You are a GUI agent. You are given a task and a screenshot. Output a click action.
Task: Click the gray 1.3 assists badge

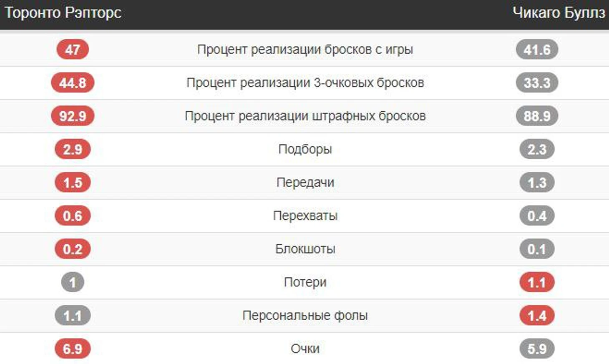pos(537,183)
